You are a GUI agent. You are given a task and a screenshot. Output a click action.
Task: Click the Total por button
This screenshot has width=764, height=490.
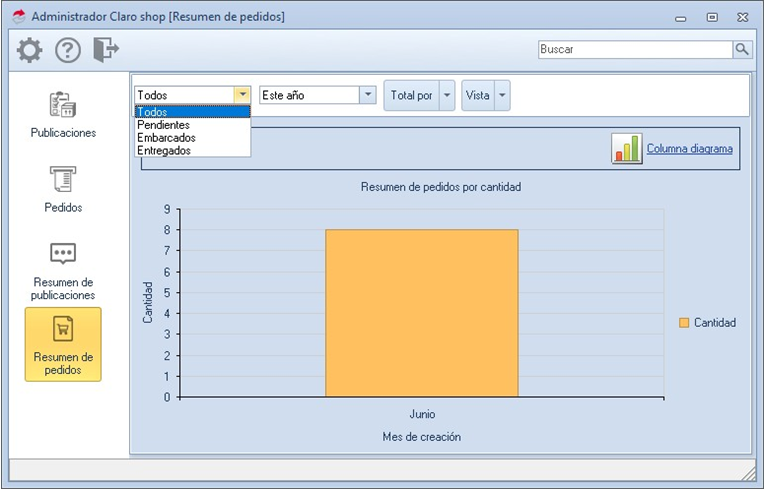(x=412, y=95)
